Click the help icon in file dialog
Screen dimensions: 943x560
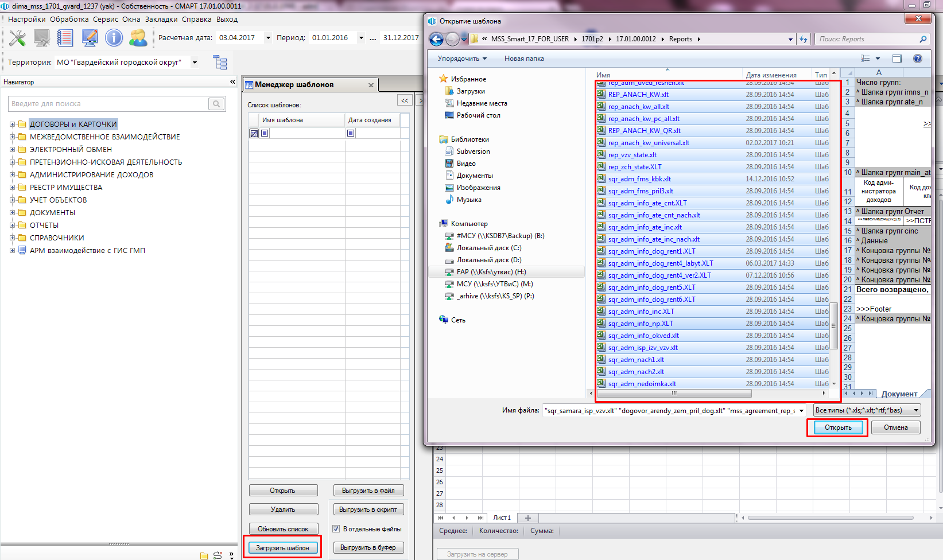(917, 59)
